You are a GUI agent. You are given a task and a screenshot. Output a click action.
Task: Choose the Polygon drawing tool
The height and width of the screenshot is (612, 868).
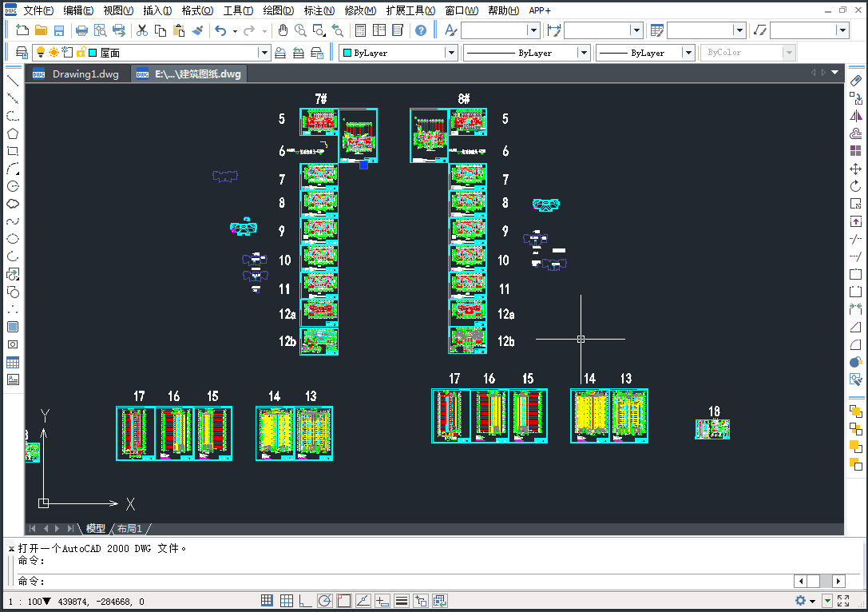(13, 133)
